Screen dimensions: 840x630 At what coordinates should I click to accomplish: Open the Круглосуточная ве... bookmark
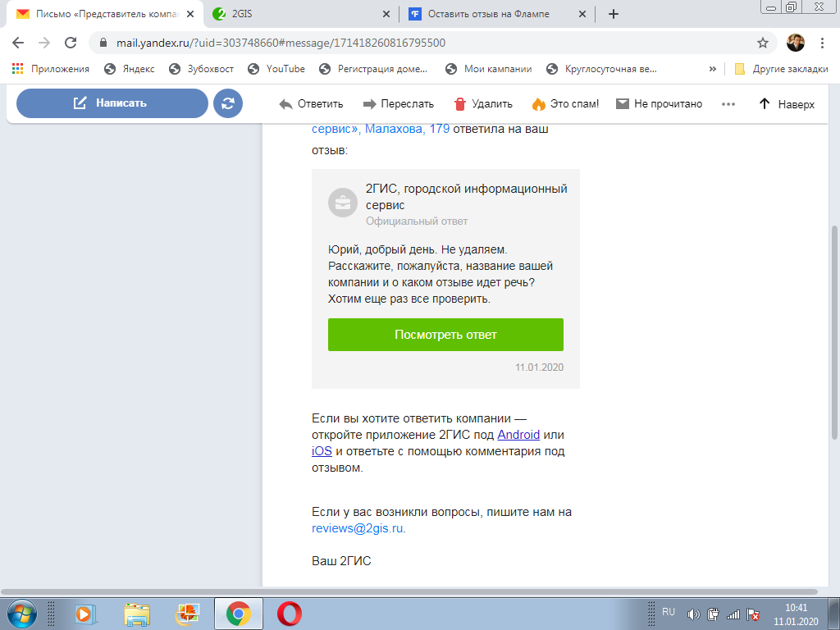(601, 69)
